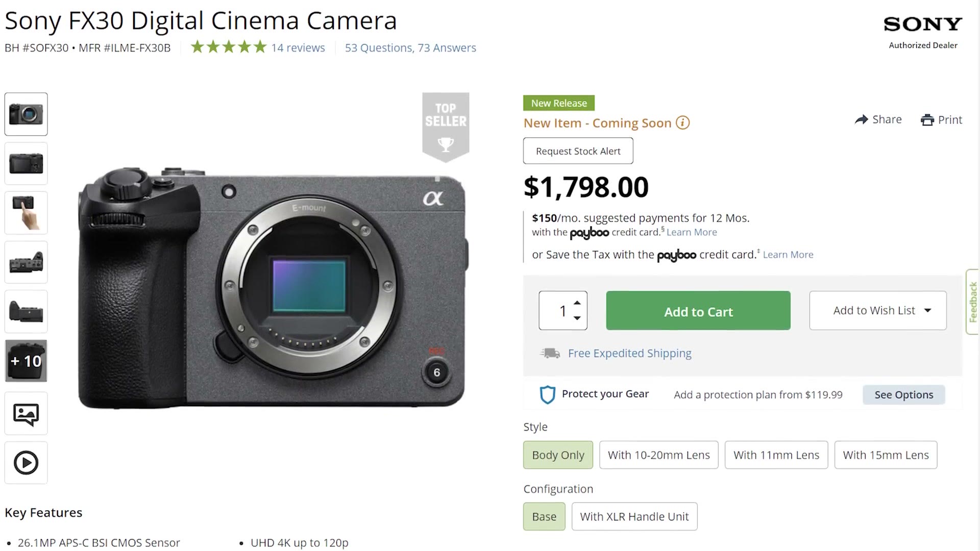The height and width of the screenshot is (551, 980).
Task: Click the $1,798.00 price
Action: pyautogui.click(x=586, y=187)
